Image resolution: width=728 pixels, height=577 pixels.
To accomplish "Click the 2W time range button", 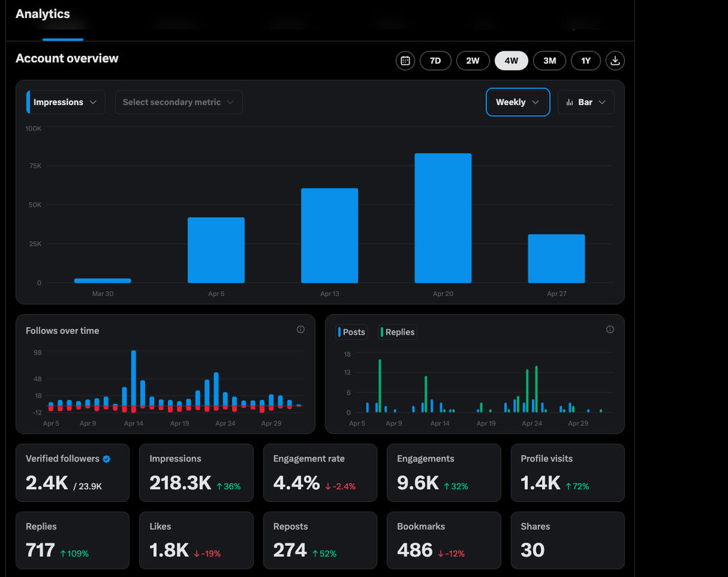I will click(473, 60).
